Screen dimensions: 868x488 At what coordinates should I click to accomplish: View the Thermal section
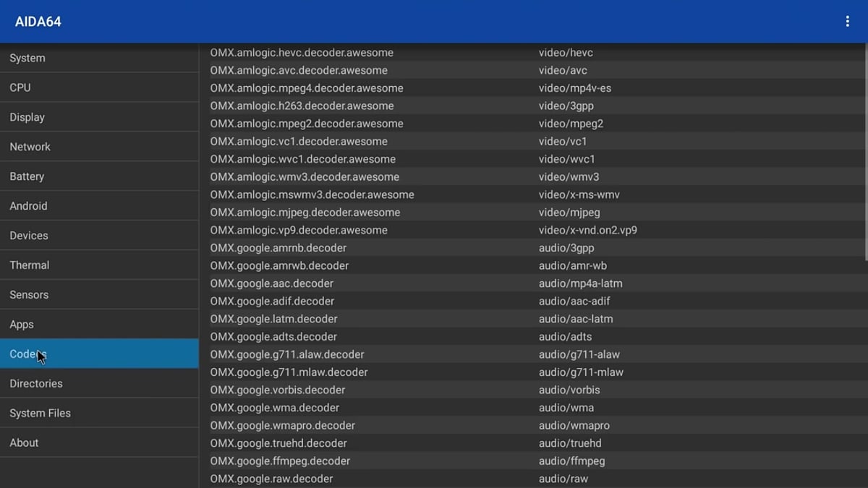(x=30, y=265)
